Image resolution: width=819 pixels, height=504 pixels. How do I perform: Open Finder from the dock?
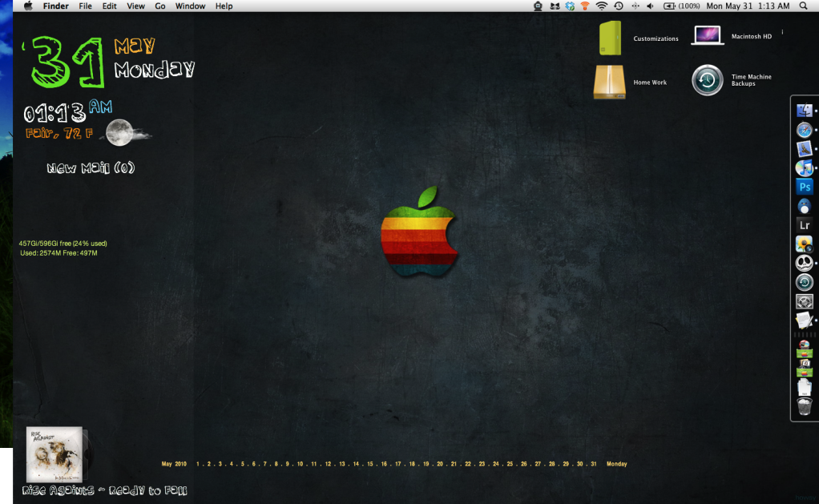[x=805, y=111]
